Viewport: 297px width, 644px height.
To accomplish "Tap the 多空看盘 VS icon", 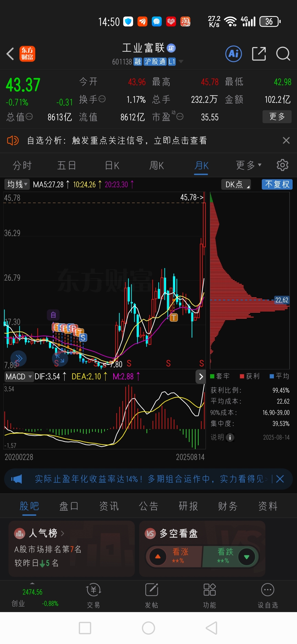I will coord(150,534).
